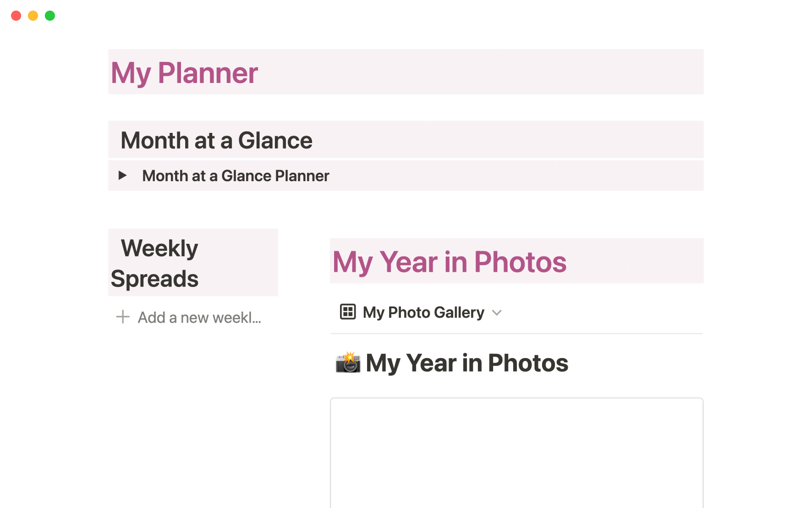Open the My Photo Gallery database link
This screenshot has height=508, width=812.
click(423, 312)
